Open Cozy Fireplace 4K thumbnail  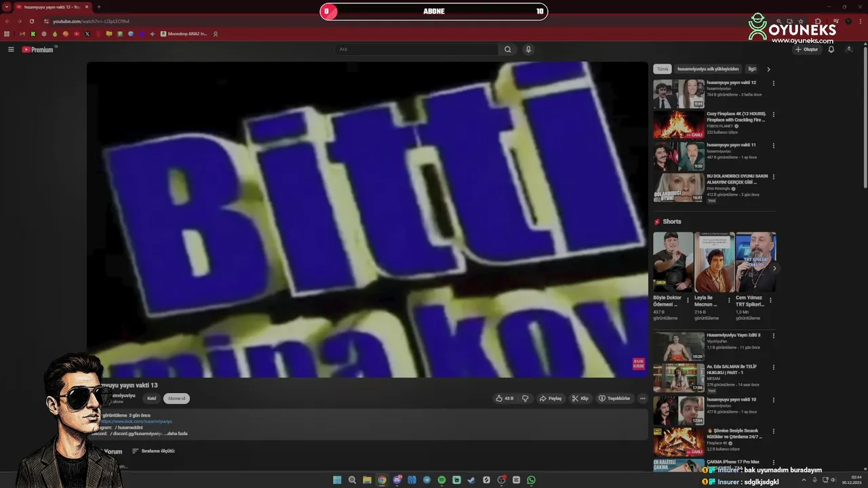[x=679, y=125]
